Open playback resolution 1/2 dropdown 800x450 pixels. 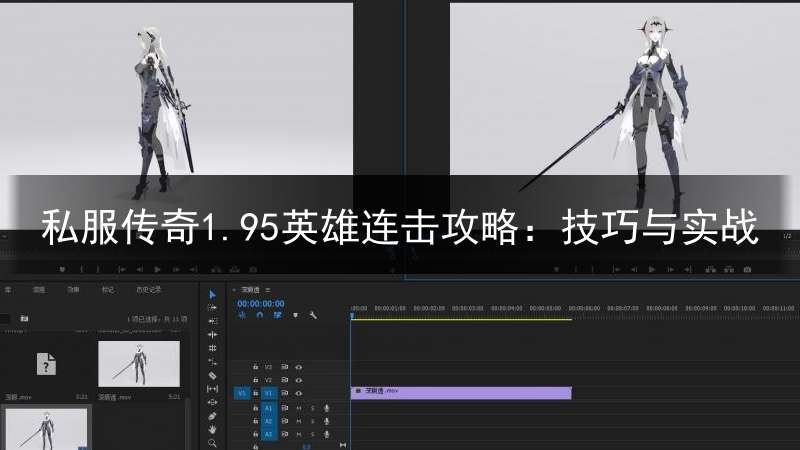(787, 236)
